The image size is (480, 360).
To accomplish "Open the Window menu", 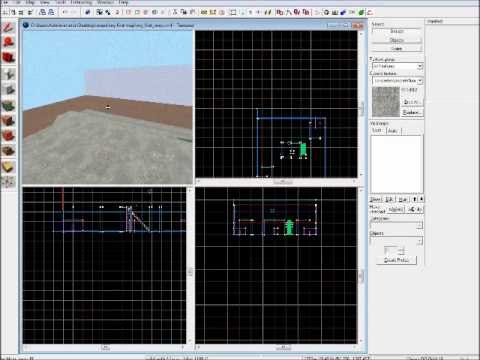I will point(106,2).
